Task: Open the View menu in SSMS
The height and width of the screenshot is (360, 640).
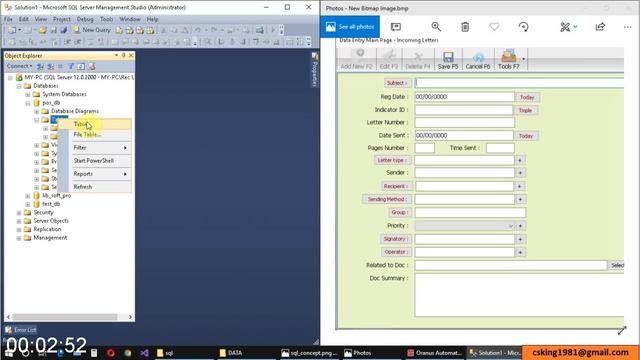Action: pos(40,19)
